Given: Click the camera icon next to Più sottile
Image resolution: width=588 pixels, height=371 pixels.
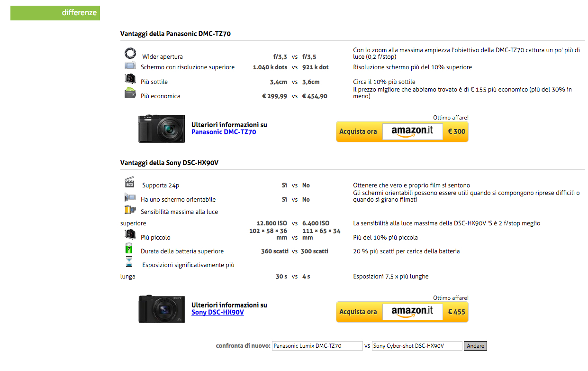Looking at the screenshot, I should (130, 79).
